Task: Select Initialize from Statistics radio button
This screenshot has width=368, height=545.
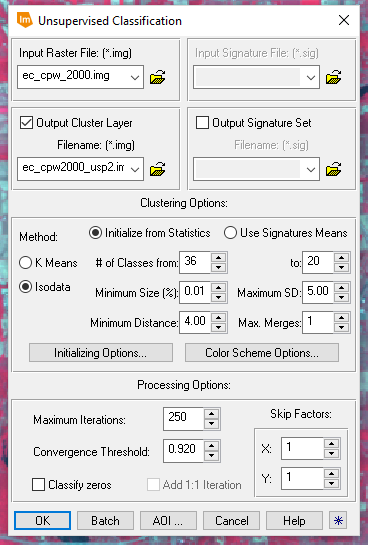Action: tap(95, 233)
